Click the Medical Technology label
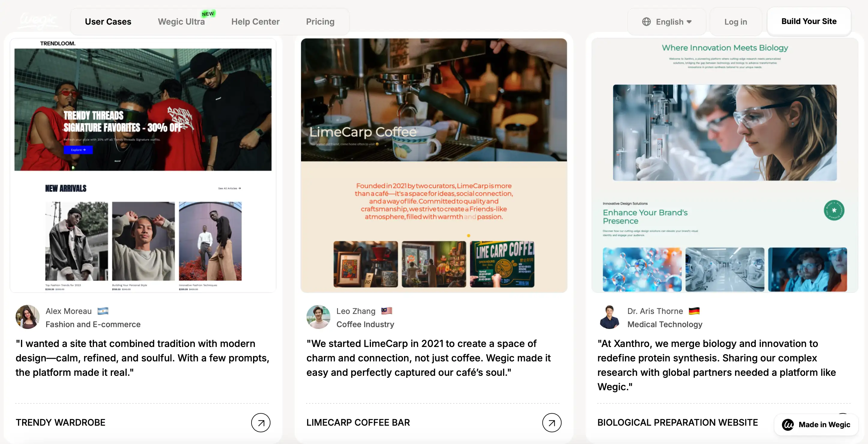 pyautogui.click(x=665, y=324)
